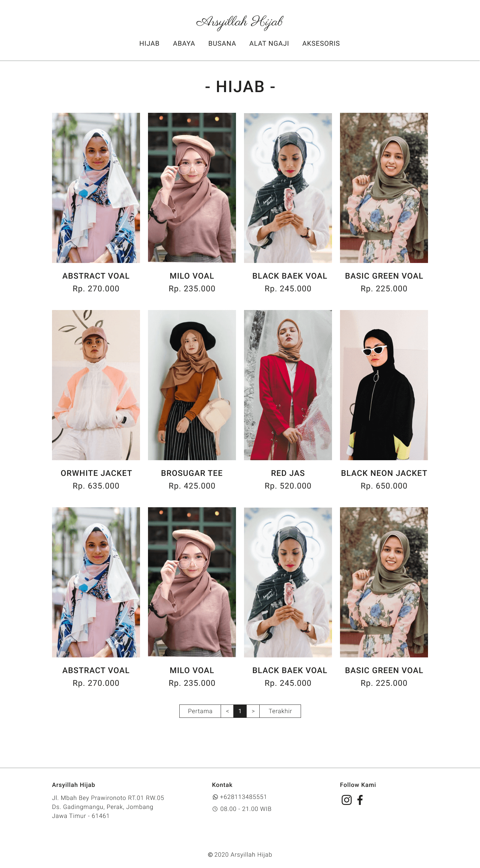
Task: Click the WhatsApp number +628113485551
Action: click(243, 797)
